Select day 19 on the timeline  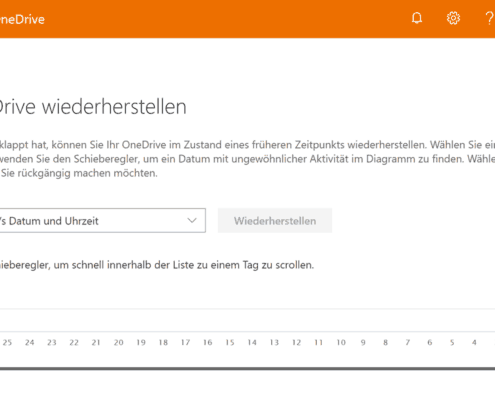141,342
